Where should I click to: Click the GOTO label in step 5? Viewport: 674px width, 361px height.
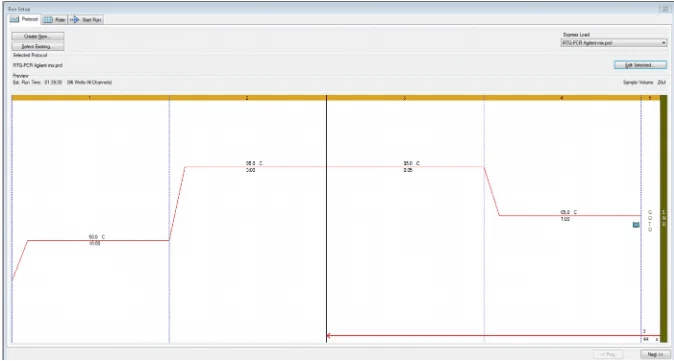tap(650, 221)
